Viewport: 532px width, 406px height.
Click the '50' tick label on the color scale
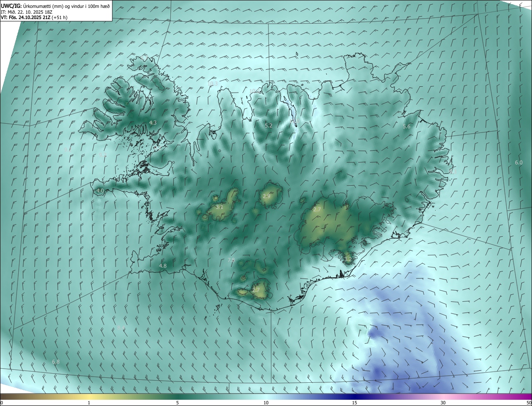click(529, 403)
